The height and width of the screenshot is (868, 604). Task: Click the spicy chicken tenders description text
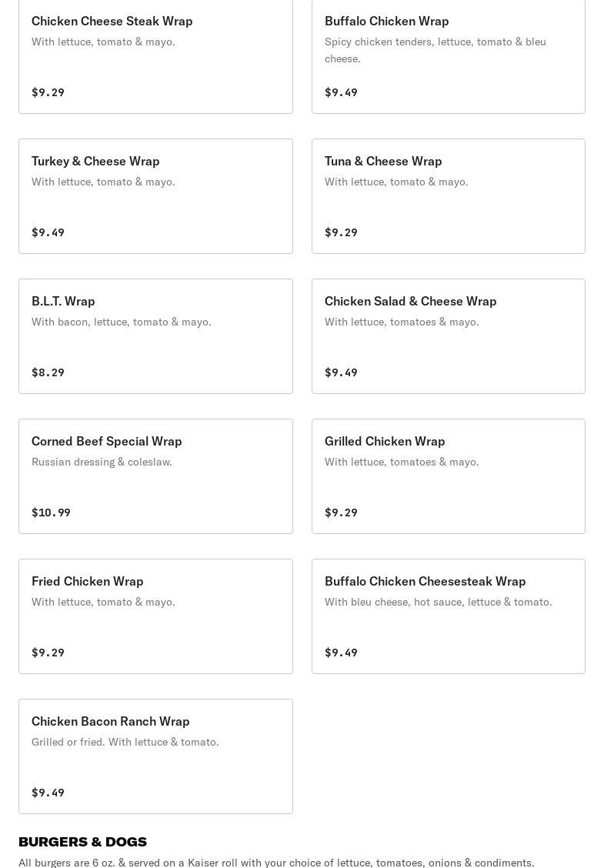(435, 50)
